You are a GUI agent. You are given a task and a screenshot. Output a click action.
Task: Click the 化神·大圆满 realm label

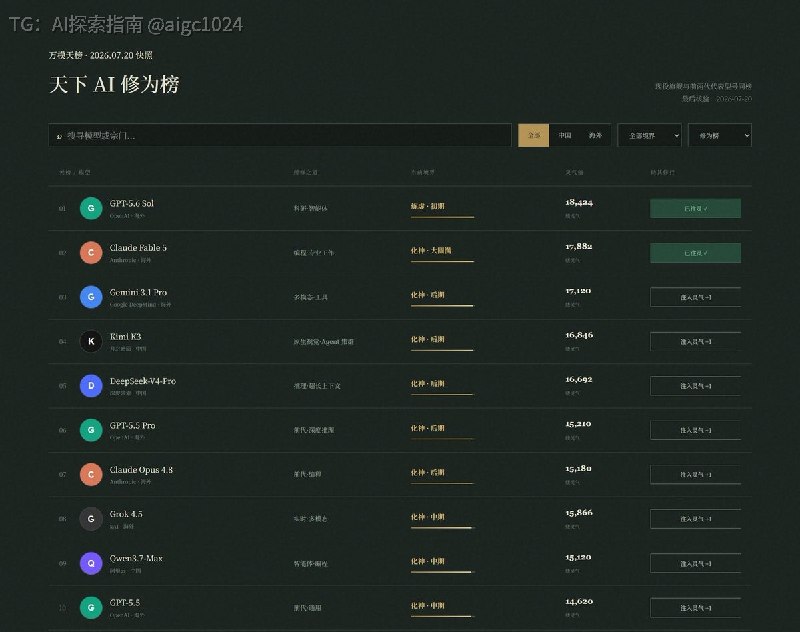[431, 250]
